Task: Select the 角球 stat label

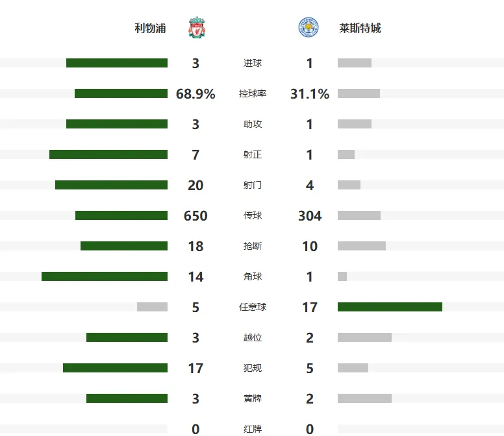Action: click(253, 276)
